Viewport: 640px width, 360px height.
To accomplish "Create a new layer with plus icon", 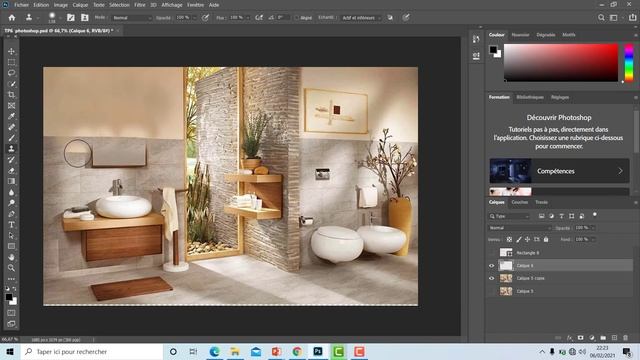I will 614,338.
